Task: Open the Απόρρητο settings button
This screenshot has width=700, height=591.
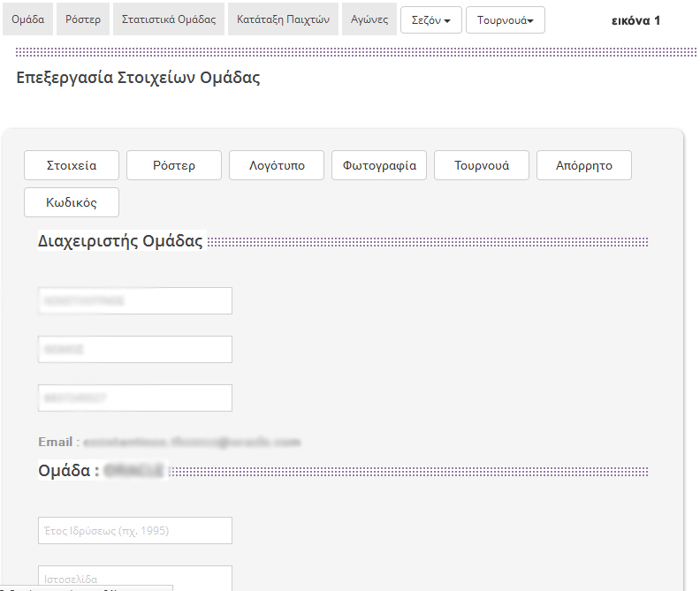Action: 583,165
